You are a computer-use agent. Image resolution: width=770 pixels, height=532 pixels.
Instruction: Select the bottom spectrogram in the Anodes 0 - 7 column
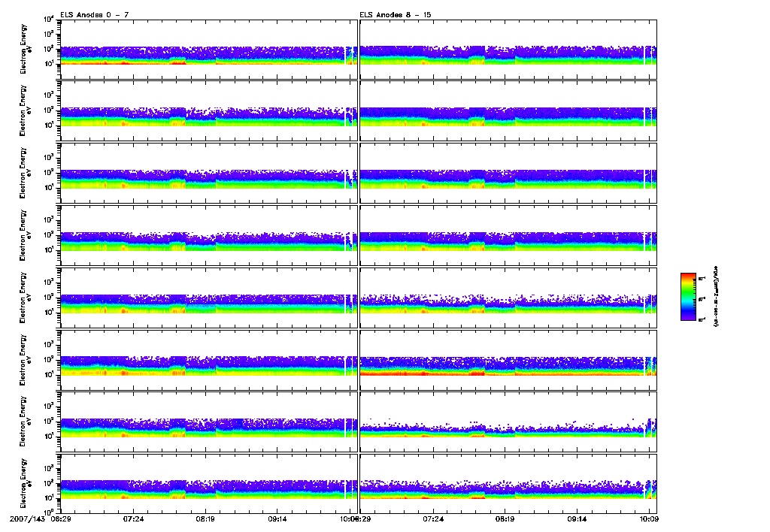click(209, 483)
